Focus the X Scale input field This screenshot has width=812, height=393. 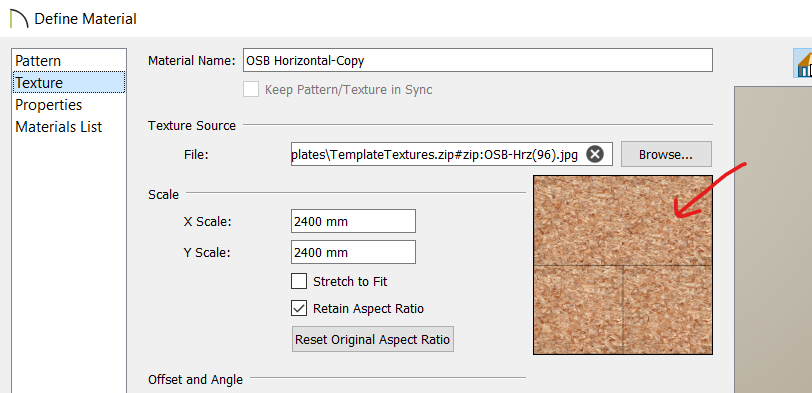point(353,222)
